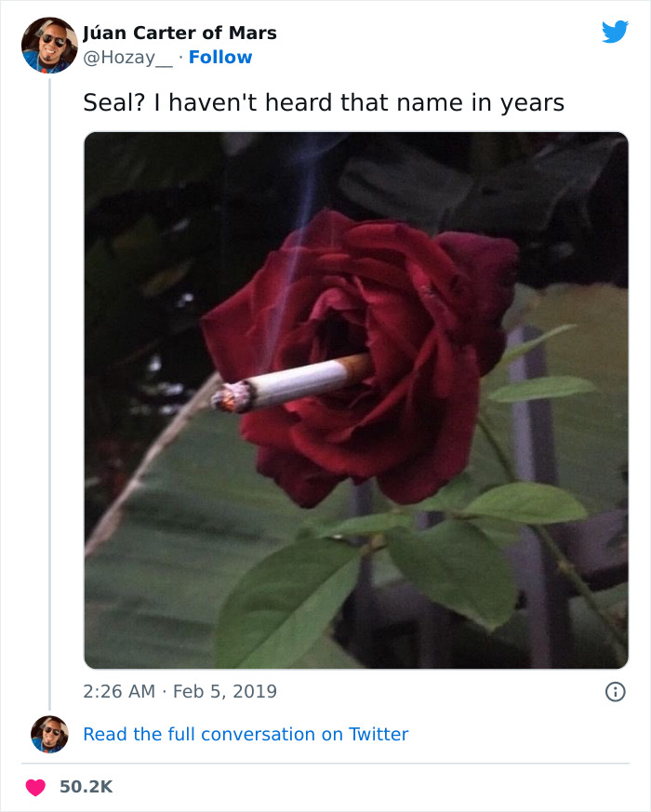Image resolution: width=651 pixels, height=812 pixels.
Task: Open the Júan Carter of Mars display name
Action: (179, 33)
